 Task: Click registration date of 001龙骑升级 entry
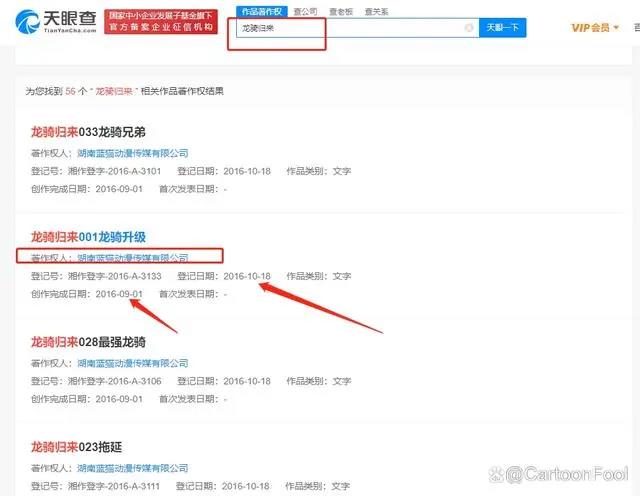point(247,276)
